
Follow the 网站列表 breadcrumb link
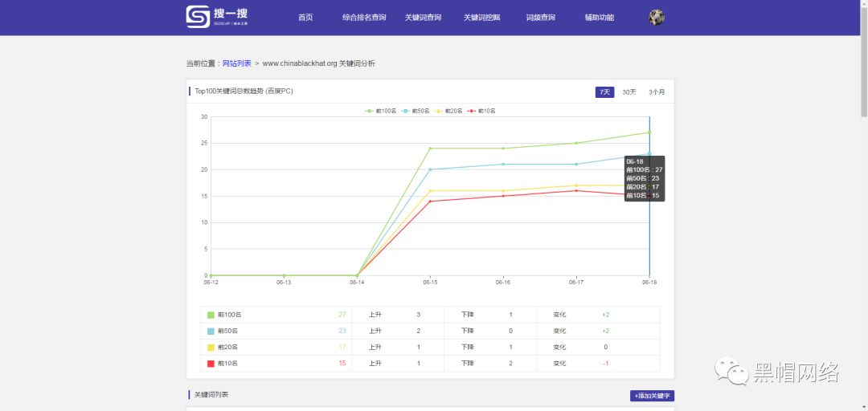coord(237,63)
